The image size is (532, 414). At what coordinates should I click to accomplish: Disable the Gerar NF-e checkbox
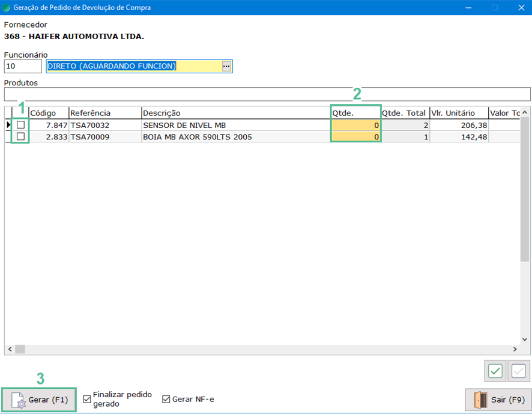pyautogui.click(x=166, y=399)
